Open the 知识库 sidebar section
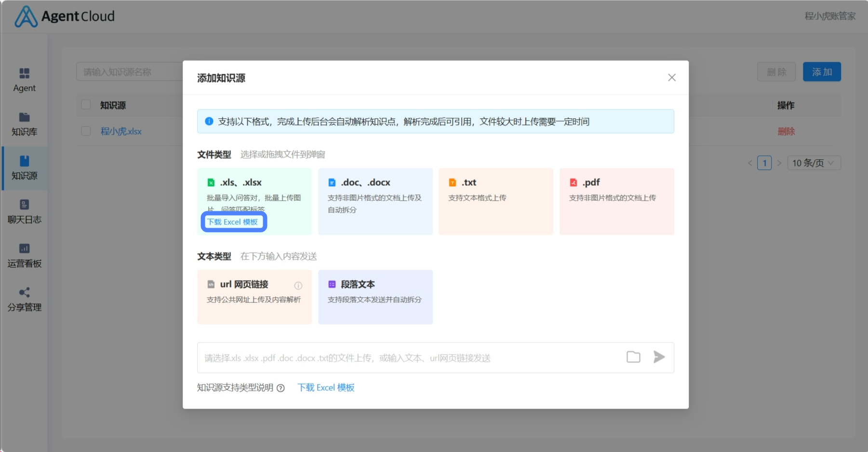This screenshot has width=868, height=452. [24, 124]
